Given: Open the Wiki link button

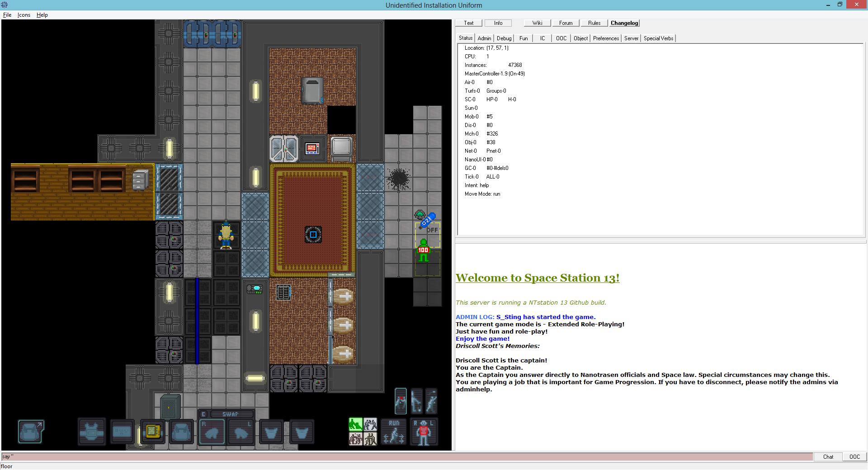Looking at the screenshot, I should [538, 23].
